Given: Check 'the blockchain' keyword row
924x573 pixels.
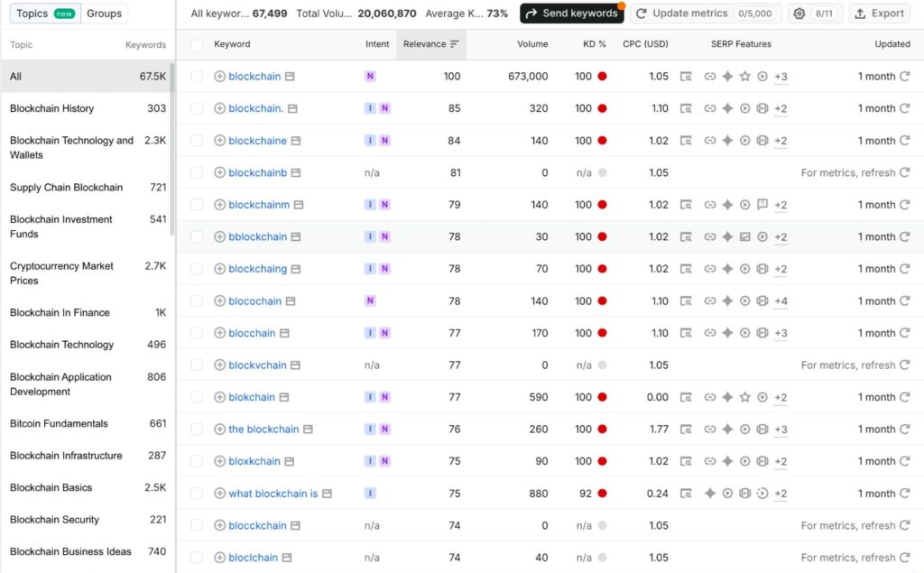Looking at the screenshot, I should click(197, 430).
